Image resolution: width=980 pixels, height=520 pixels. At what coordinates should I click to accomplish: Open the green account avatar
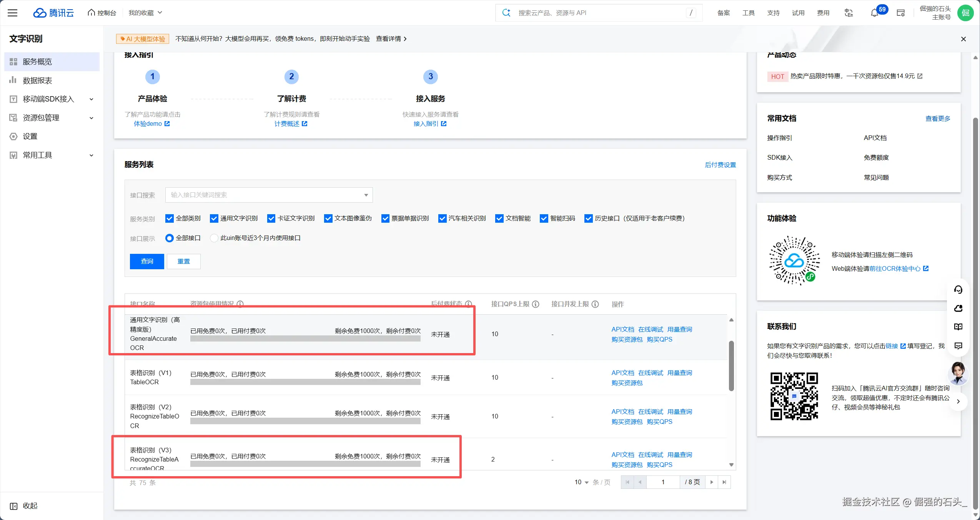click(x=965, y=13)
